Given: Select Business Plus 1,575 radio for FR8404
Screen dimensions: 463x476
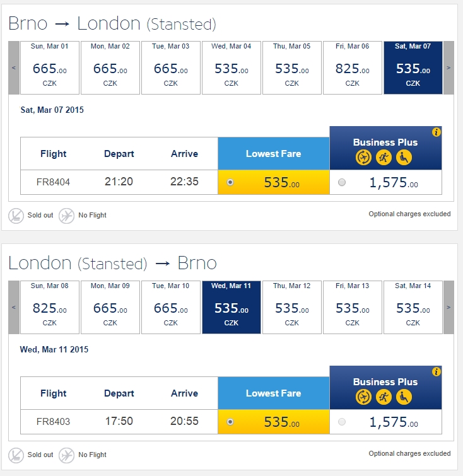Looking at the screenshot, I should coord(342,182).
